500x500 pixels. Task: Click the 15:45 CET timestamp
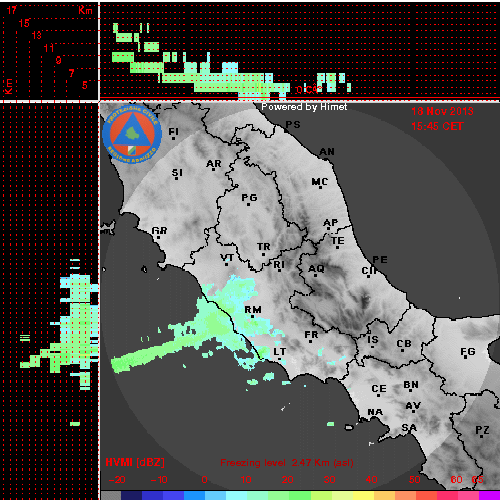(x=437, y=126)
